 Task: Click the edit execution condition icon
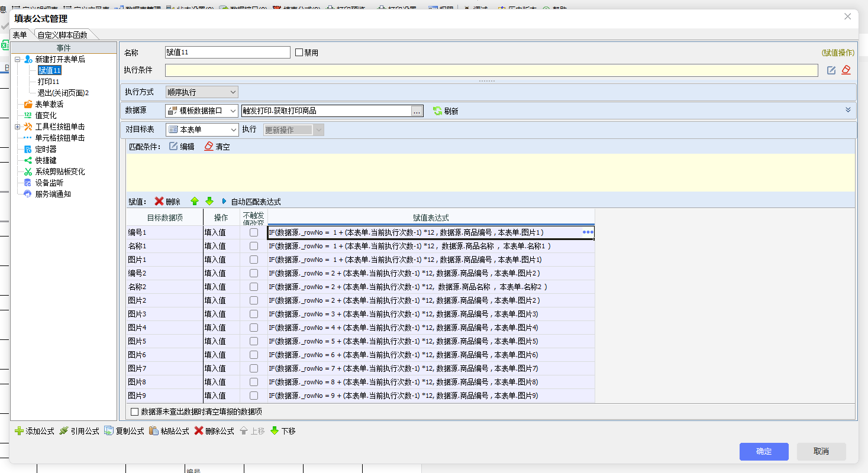click(831, 70)
